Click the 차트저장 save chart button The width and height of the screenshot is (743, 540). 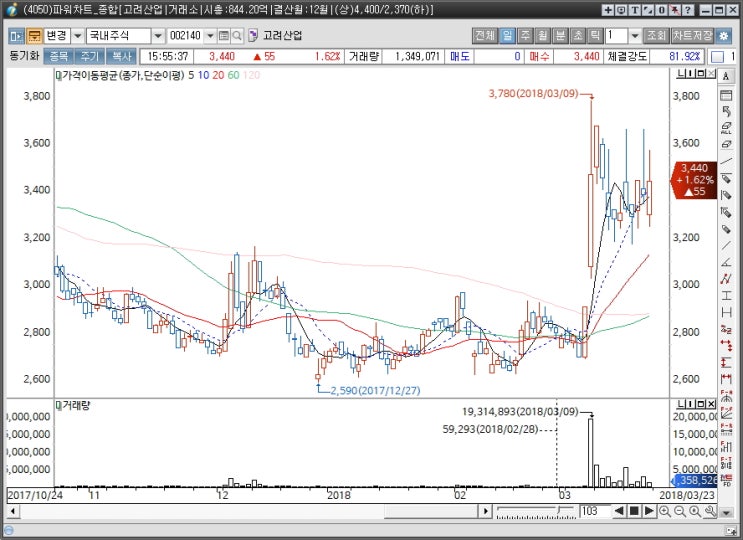coord(692,36)
